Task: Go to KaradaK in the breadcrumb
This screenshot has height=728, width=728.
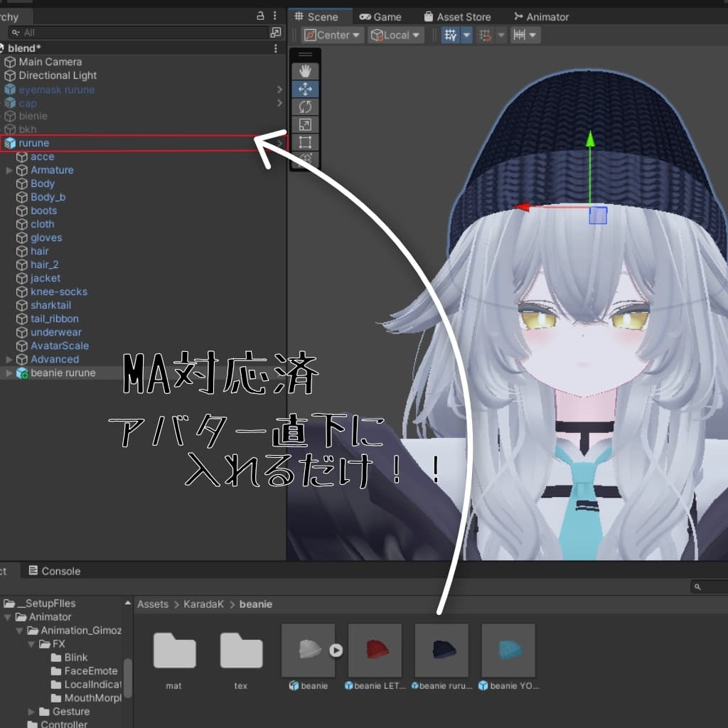Action: pyautogui.click(x=203, y=604)
